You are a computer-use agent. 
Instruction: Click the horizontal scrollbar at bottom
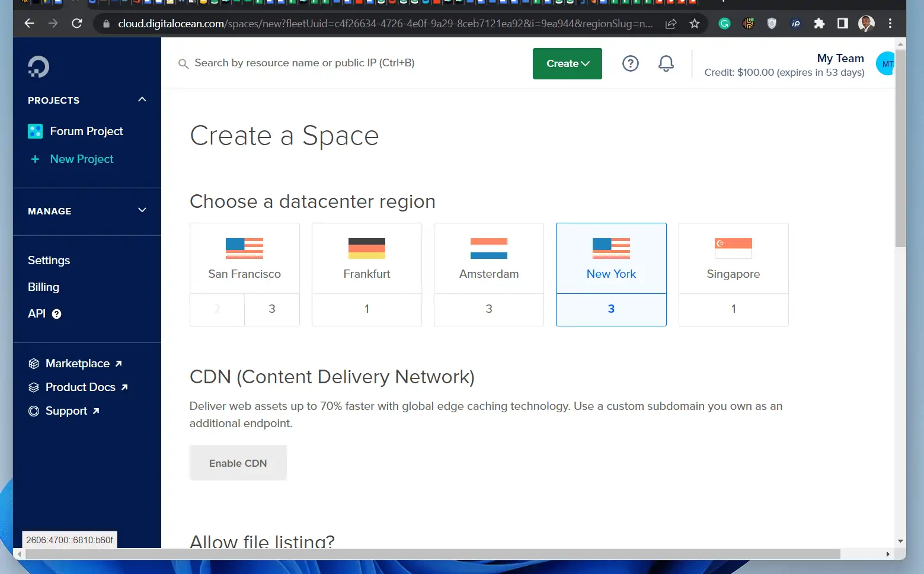coord(433,554)
